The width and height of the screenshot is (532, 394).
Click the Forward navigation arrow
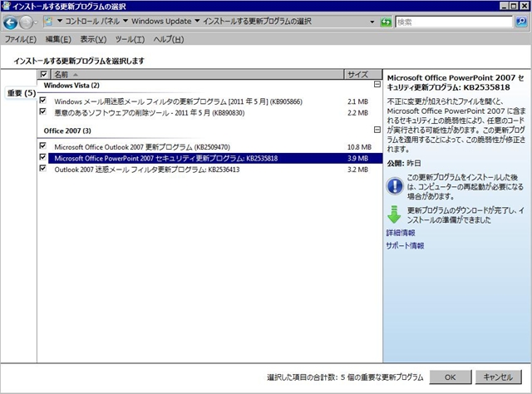pyautogui.click(x=26, y=22)
